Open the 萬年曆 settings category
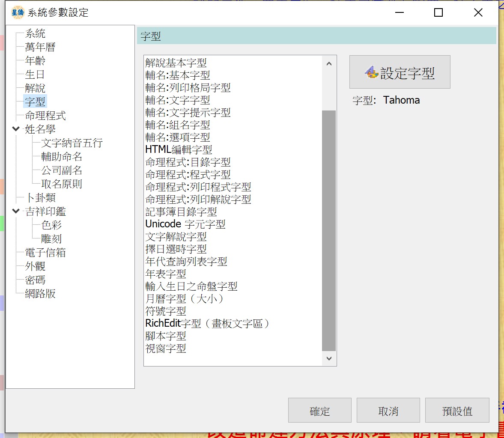This screenshot has height=438, width=504. click(40, 47)
